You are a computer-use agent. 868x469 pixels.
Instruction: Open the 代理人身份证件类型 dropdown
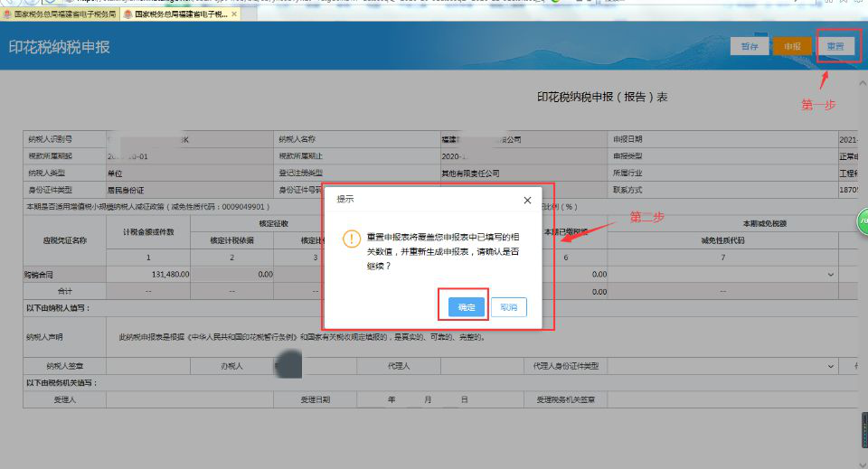point(831,366)
